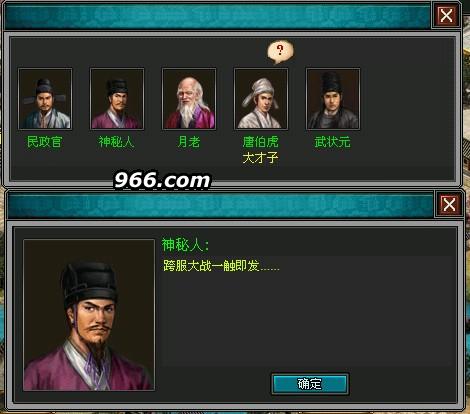Choose the white-bearded 月老 portrait

coord(189,99)
